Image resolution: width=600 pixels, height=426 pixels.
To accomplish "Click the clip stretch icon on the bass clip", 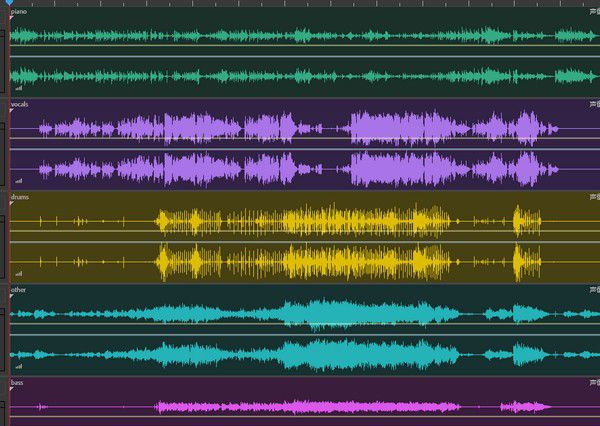I will [x=595, y=382].
